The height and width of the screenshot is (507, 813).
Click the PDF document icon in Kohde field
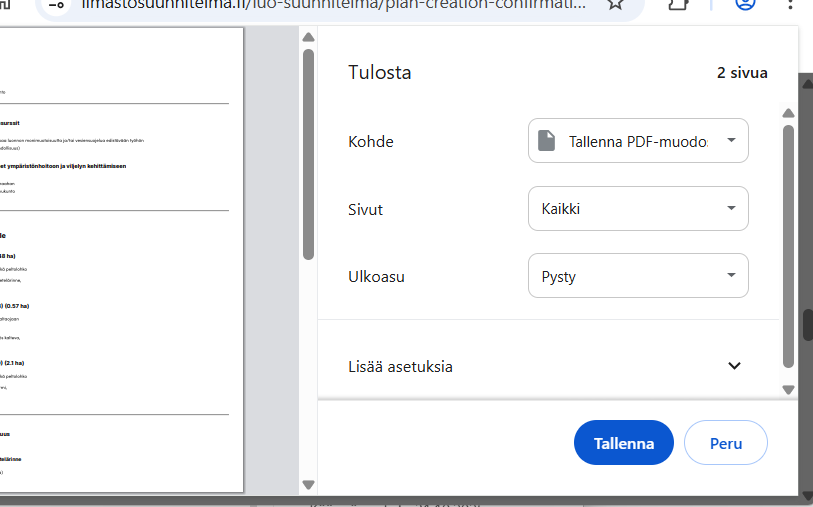click(546, 141)
